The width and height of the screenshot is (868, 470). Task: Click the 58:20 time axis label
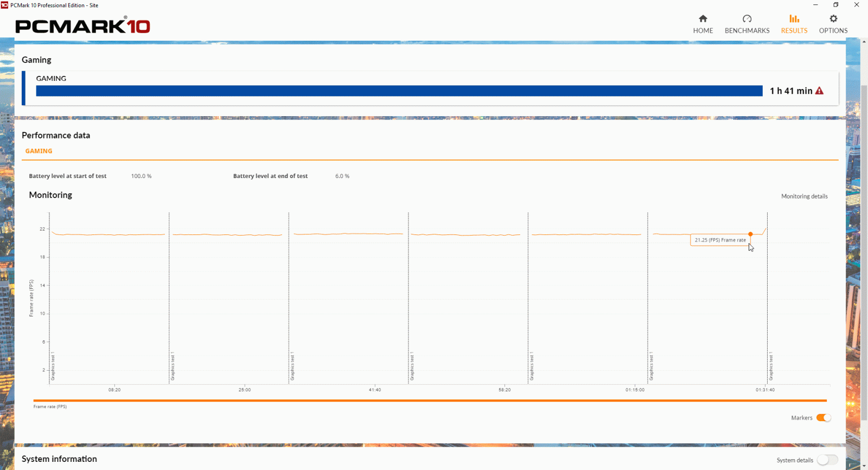pos(505,390)
